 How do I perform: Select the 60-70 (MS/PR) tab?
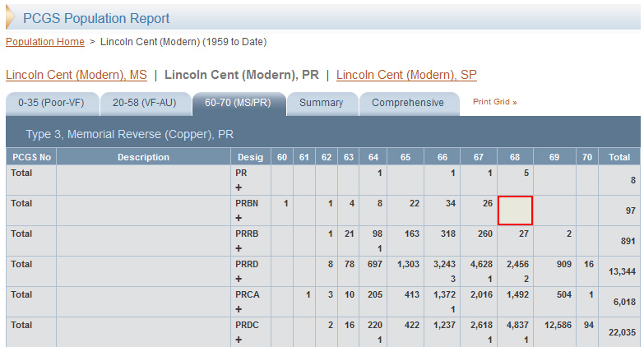239,104
